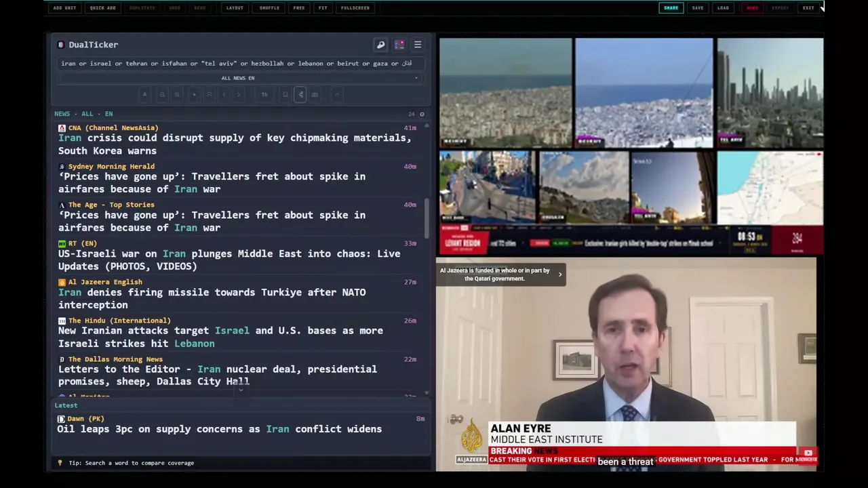868x488 pixels.
Task: Click the ADD UNIT button
Action: tap(64, 8)
